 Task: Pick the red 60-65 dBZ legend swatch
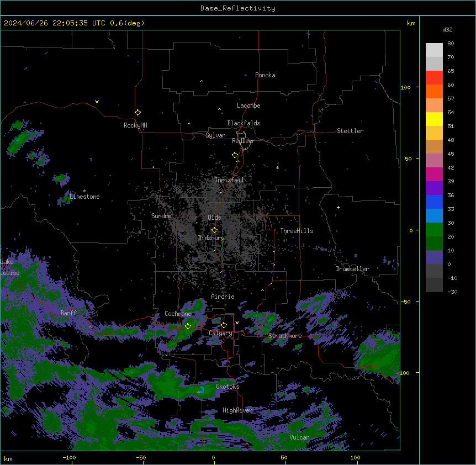pos(434,78)
